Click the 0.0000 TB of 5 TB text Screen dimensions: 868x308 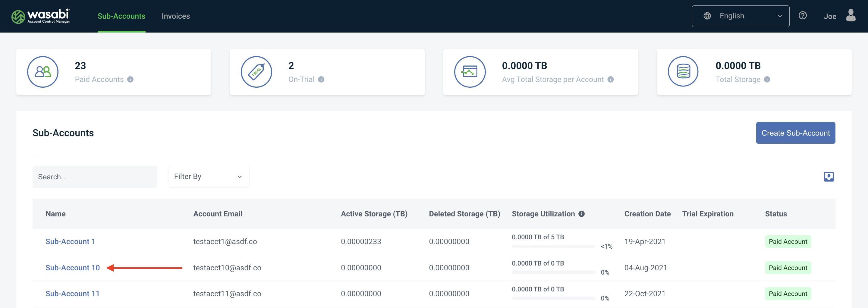point(538,237)
